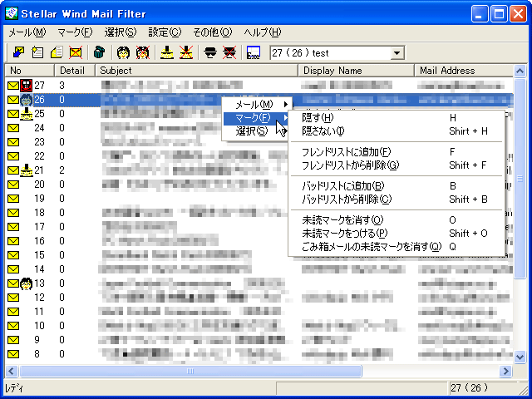Screen dimensions: 532x399
Task: Select mail row number 11
Action: click(x=259, y=312)
